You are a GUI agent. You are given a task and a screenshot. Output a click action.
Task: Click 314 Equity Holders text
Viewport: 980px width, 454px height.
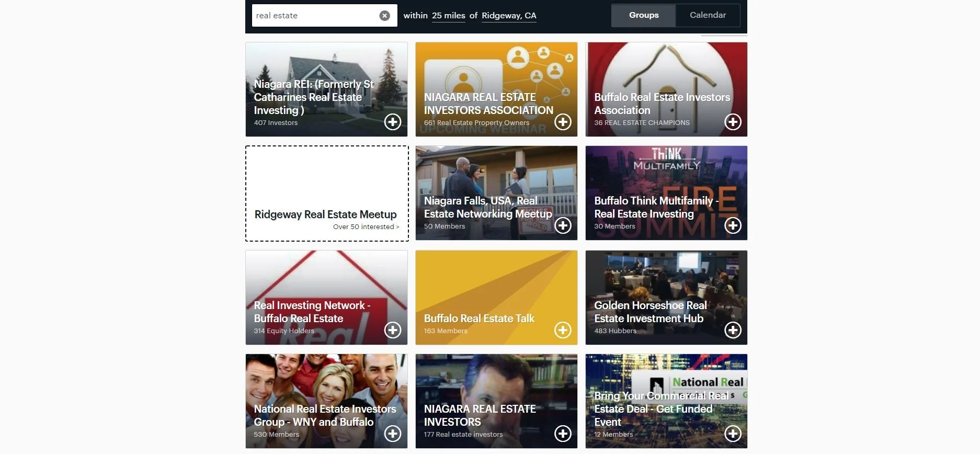(x=284, y=331)
